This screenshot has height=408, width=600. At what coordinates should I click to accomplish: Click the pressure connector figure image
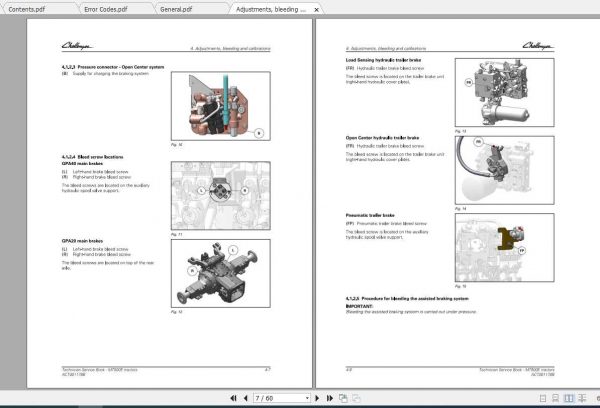pos(221,106)
